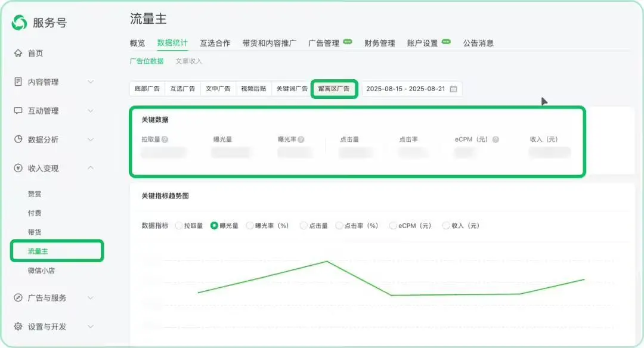Expand the 内容管理 sidebar section
Image resolution: width=644 pixels, height=348 pixels.
point(91,82)
